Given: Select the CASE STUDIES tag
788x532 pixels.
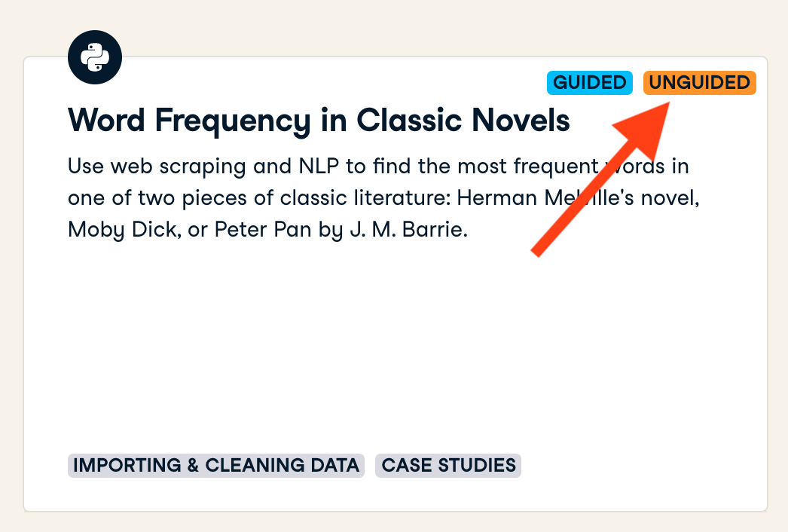Looking at the screenshot, I should coord(448,465).
